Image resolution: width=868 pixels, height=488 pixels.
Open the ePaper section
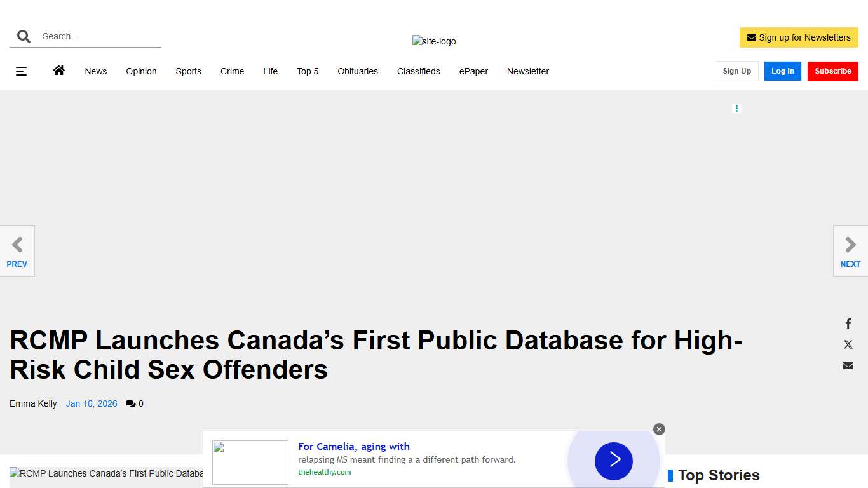click(x=473, y=71)
